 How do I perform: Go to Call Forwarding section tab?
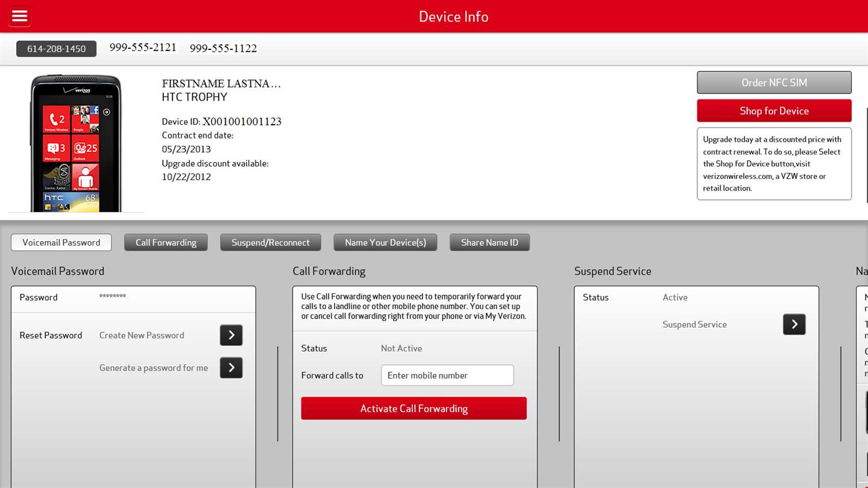pos(166,242)
